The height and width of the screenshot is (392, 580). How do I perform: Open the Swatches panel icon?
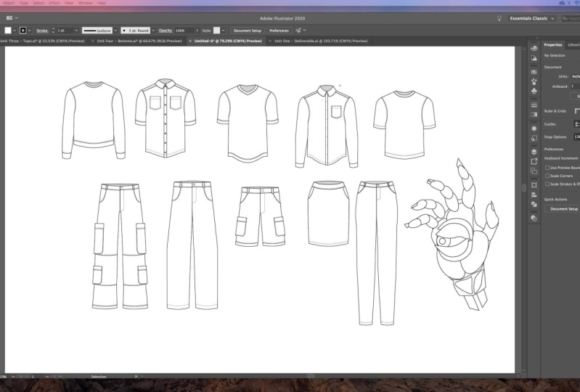click(534, 72)
